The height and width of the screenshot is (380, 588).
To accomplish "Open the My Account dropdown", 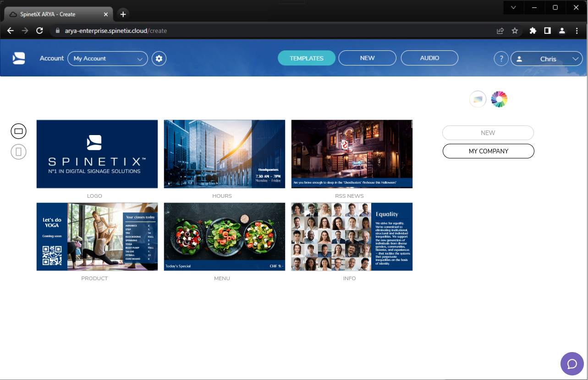I will (107, 58).
